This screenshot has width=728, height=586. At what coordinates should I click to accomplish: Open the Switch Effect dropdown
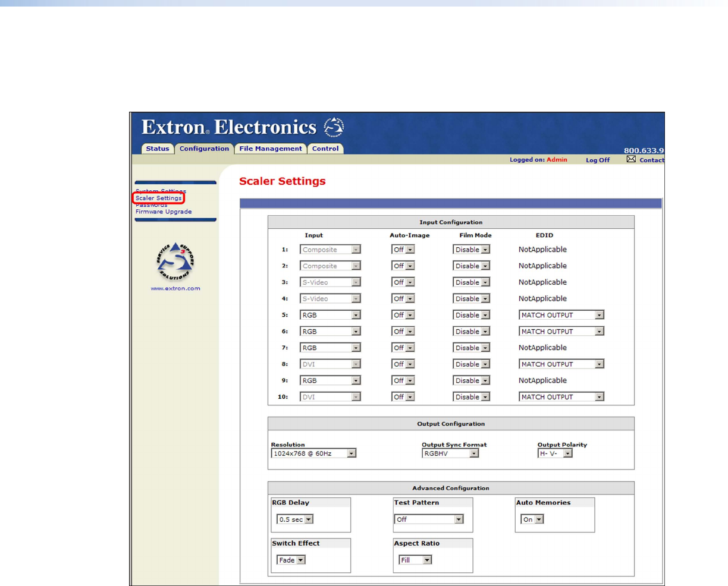tap(291, 560)
